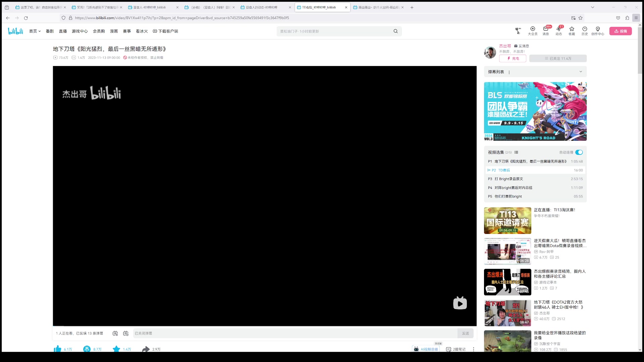Toggle danmaku display switch icon

click(x=115, y=333)
